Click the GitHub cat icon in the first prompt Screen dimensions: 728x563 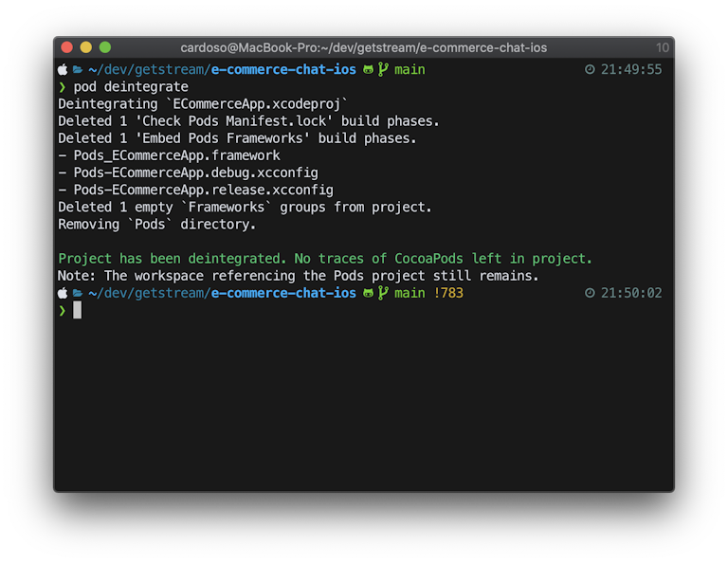[368, 69]
